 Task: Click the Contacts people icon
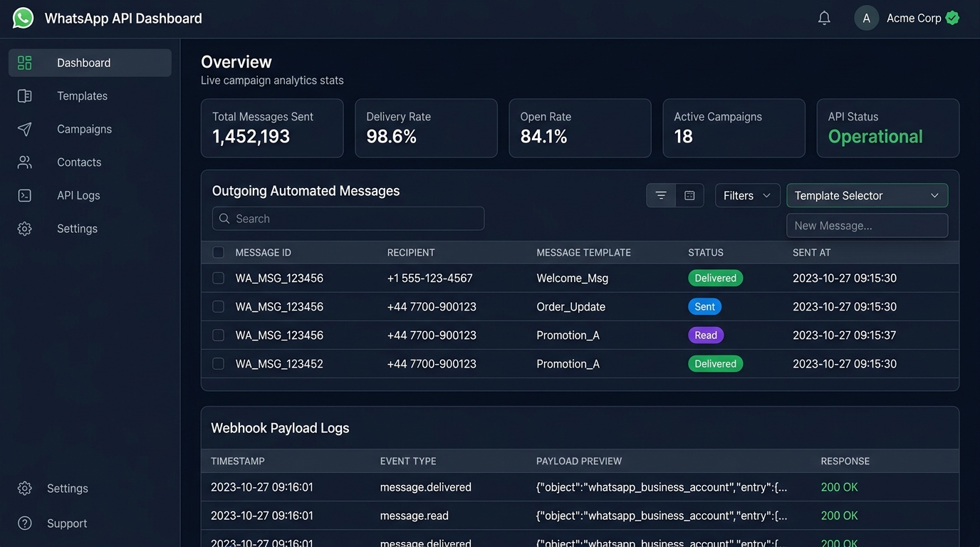coord(25,162)
